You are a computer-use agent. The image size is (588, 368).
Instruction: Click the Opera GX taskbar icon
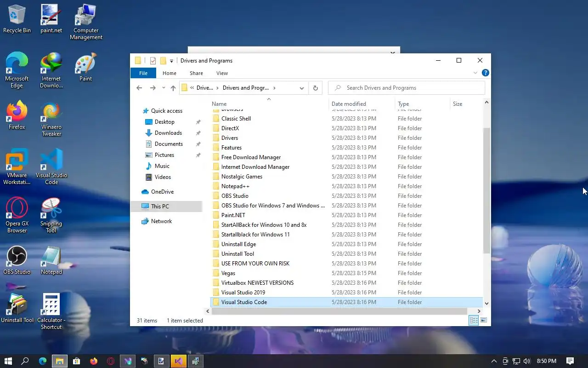(111, 361)
